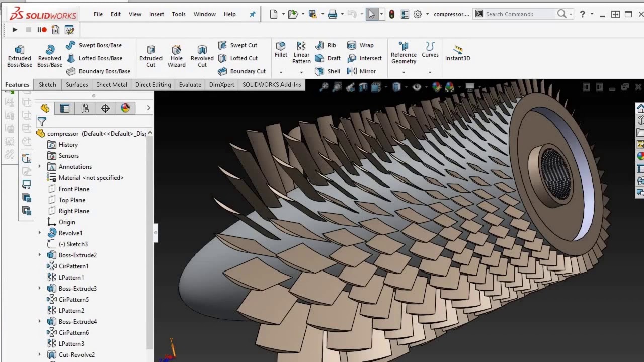Screen dimensions: 644x362
Task: Select the Swept Cut tool
Action: [237, 45]
